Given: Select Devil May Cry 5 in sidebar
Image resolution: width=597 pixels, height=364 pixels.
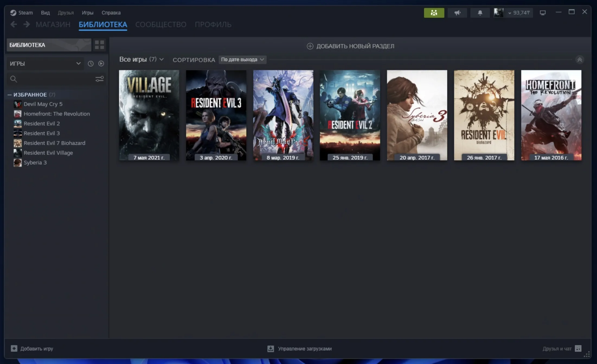Looking at the screenshot, I should click(x=43, y=104).
